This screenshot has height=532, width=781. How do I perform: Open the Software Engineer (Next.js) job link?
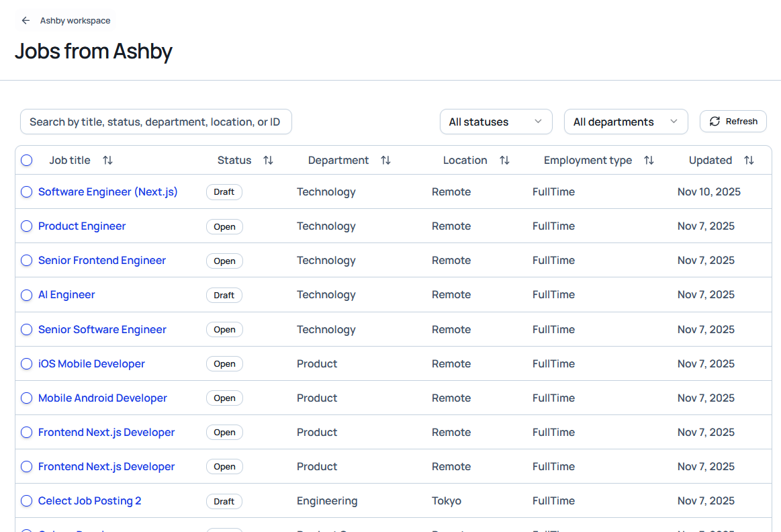click(x=107, y=192)
